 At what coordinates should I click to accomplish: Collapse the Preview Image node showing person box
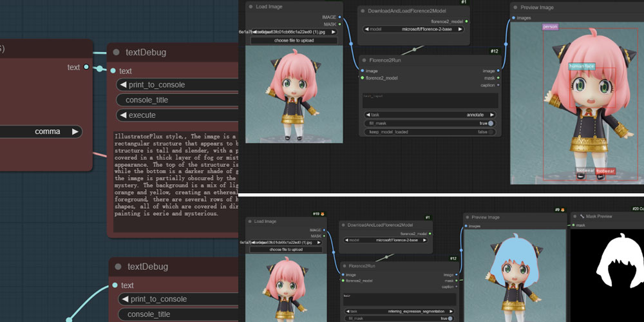tap(515, 7)
